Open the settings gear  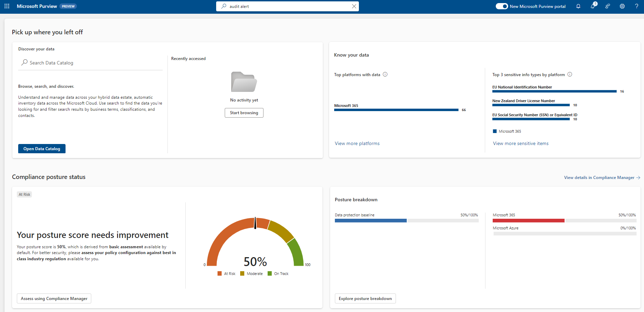point(622,6)
